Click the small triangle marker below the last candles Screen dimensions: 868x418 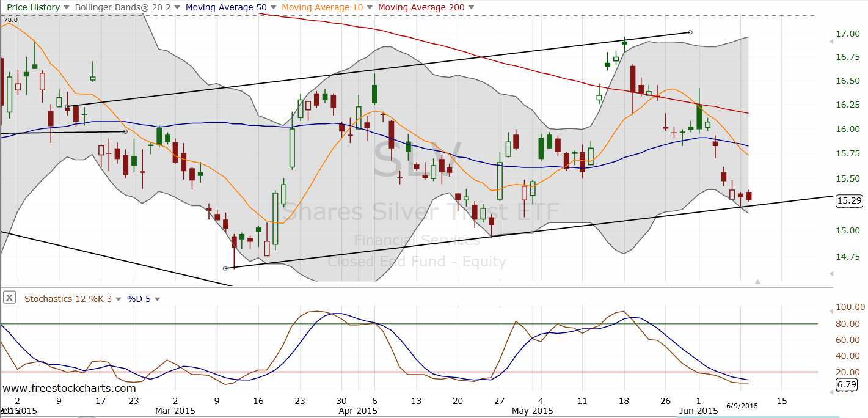[x=757, y=282]
